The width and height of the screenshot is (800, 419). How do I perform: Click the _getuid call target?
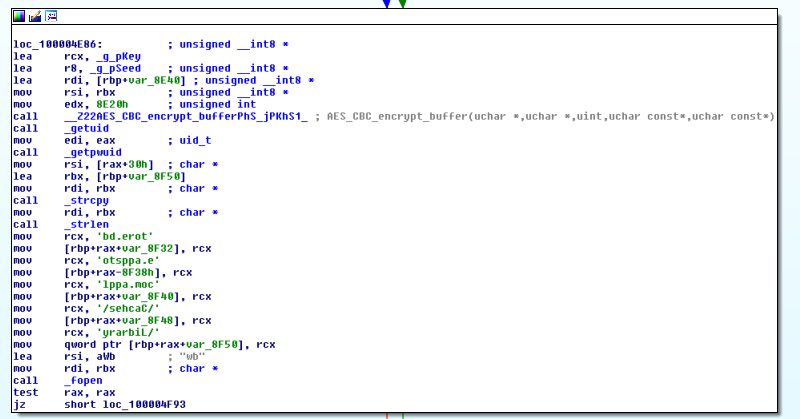point(86,129)
